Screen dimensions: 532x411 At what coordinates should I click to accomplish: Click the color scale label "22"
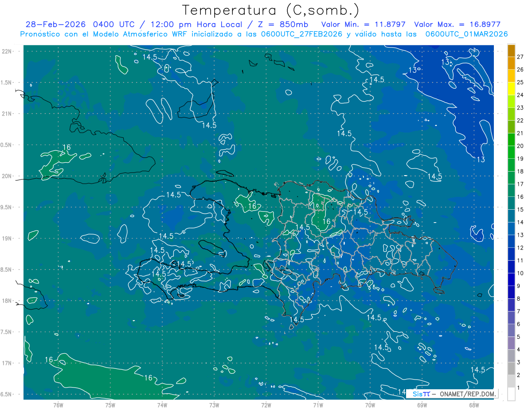520,121
